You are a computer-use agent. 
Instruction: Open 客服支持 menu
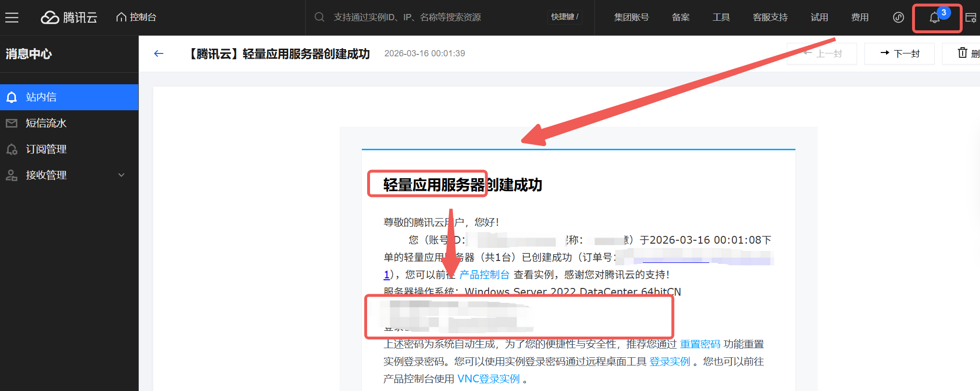770,17
